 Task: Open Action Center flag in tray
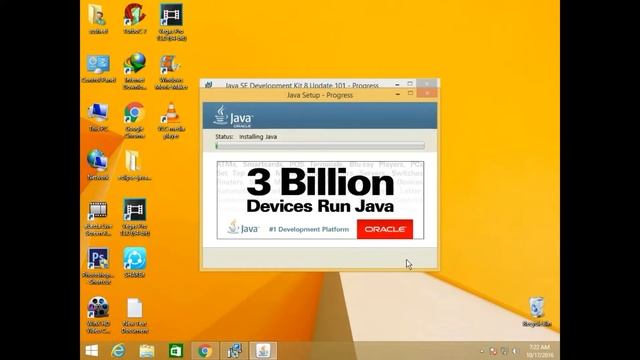(x=493, y=351)
